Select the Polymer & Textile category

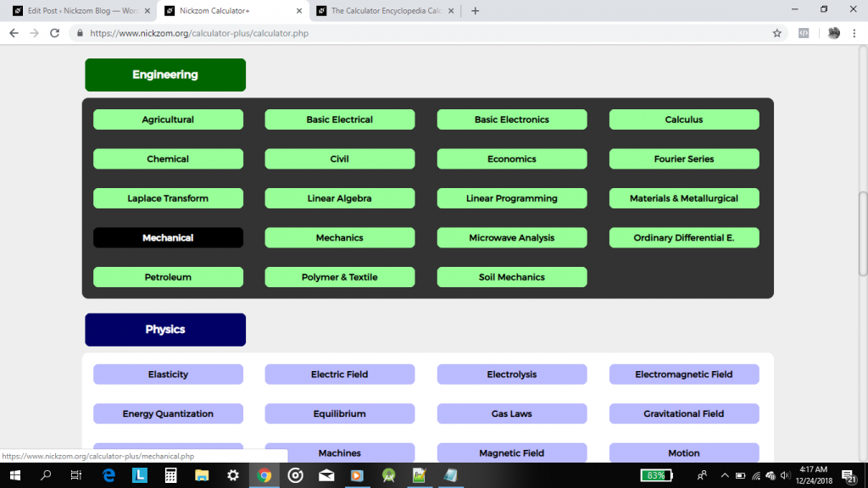coord(340,277)
